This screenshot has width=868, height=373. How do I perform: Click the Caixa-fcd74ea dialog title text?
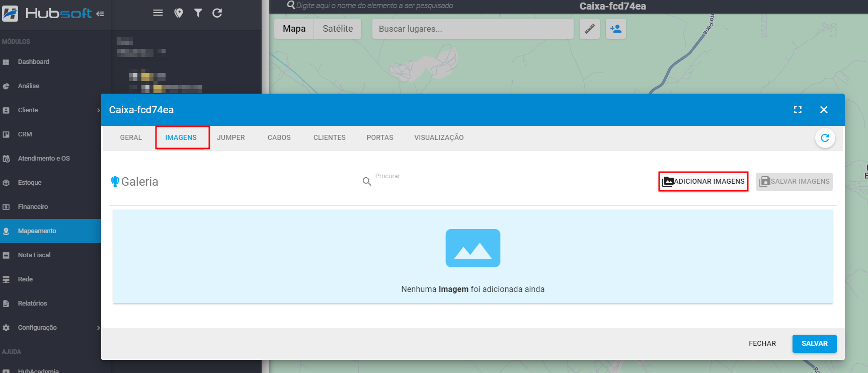tap(141, 110)
